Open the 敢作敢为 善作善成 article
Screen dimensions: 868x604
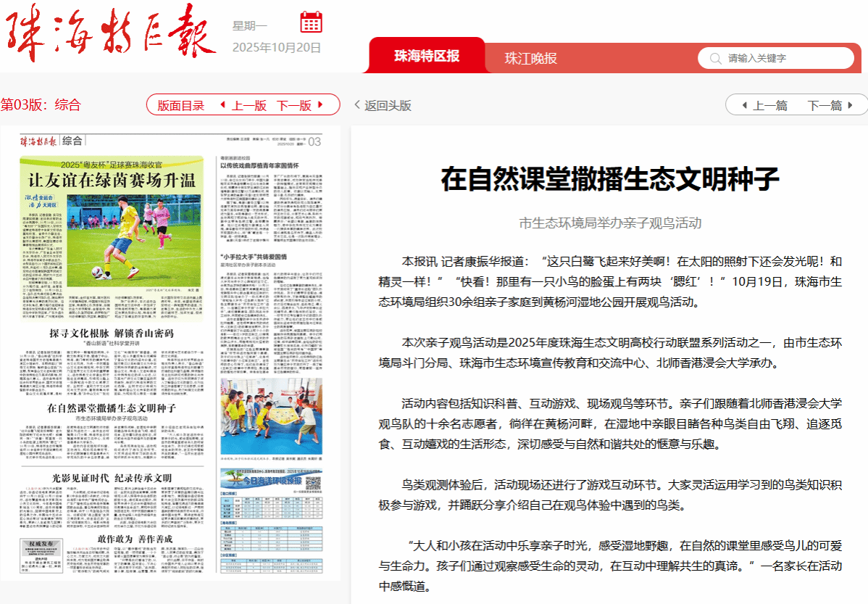click(134, 539)
